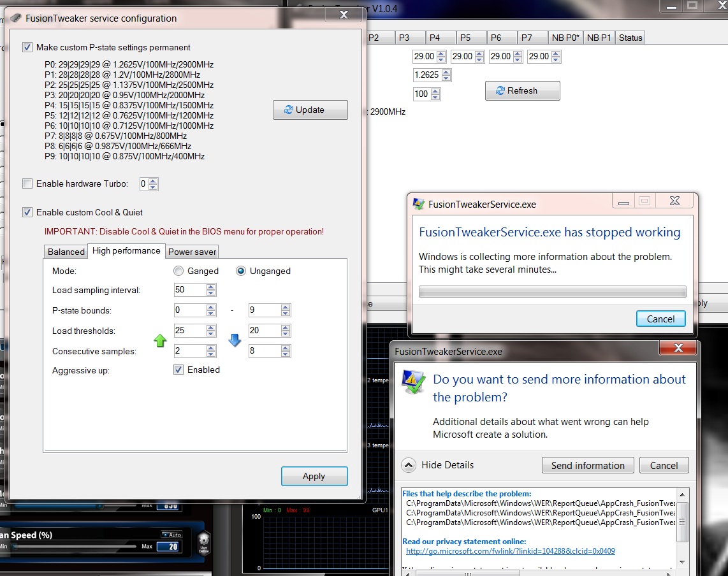Viewport: 728px width, 576px height.
Task: Click the Update button
Action: [310, 110]
